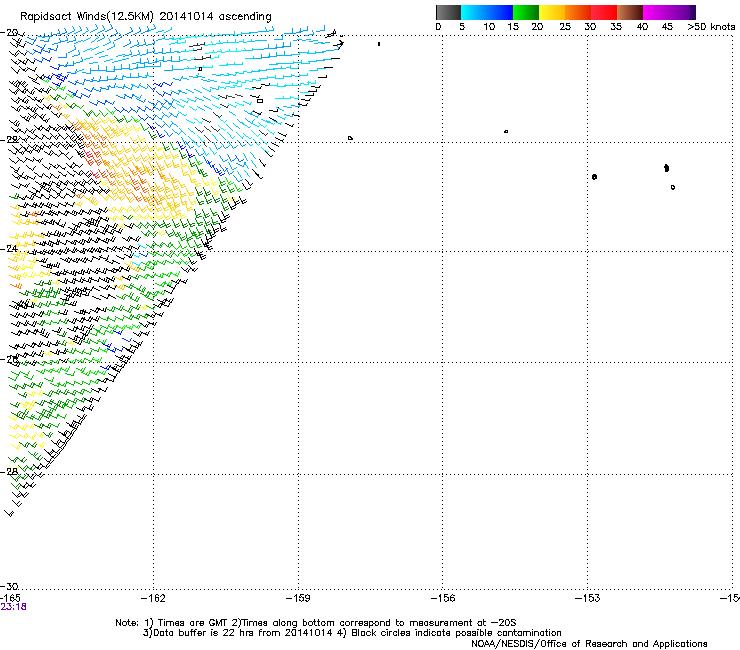Click the '-159' longitude axis label
Screen dimensions: 740x650
tap(298, 598)
